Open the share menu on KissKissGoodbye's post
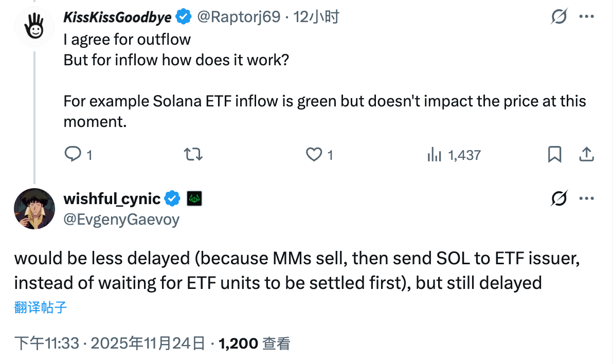The image size is (613, 364). coord(587,154)
